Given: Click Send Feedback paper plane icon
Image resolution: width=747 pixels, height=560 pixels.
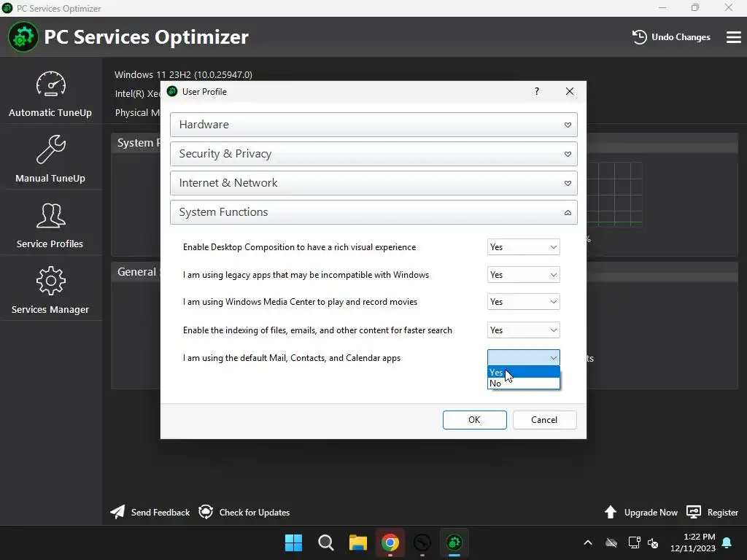Looking at the screenshot, I should (117, 512).
